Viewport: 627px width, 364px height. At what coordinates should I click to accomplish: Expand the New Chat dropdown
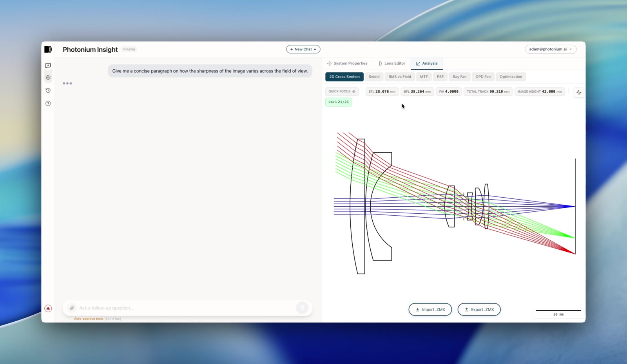(303, 49)
